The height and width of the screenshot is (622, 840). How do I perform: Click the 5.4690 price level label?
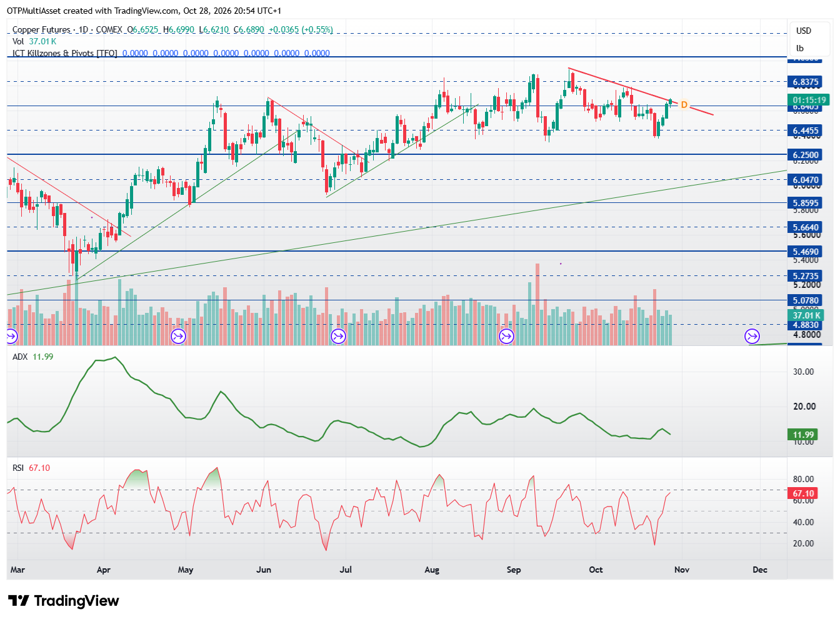(x=805, y=252)
